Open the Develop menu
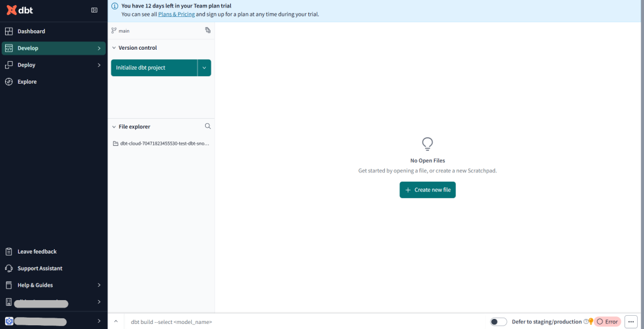Image resolution: width=644 pixels, height=329 pixels. 53,48
